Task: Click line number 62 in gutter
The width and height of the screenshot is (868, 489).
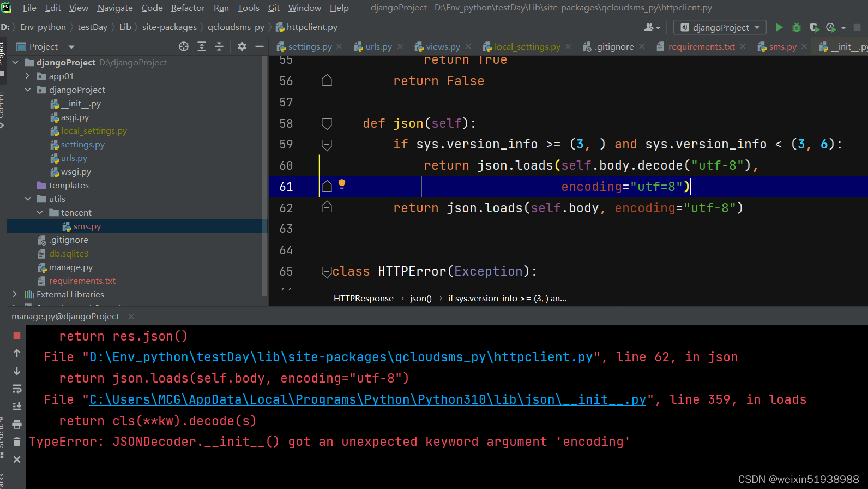Action: (286, 208)
